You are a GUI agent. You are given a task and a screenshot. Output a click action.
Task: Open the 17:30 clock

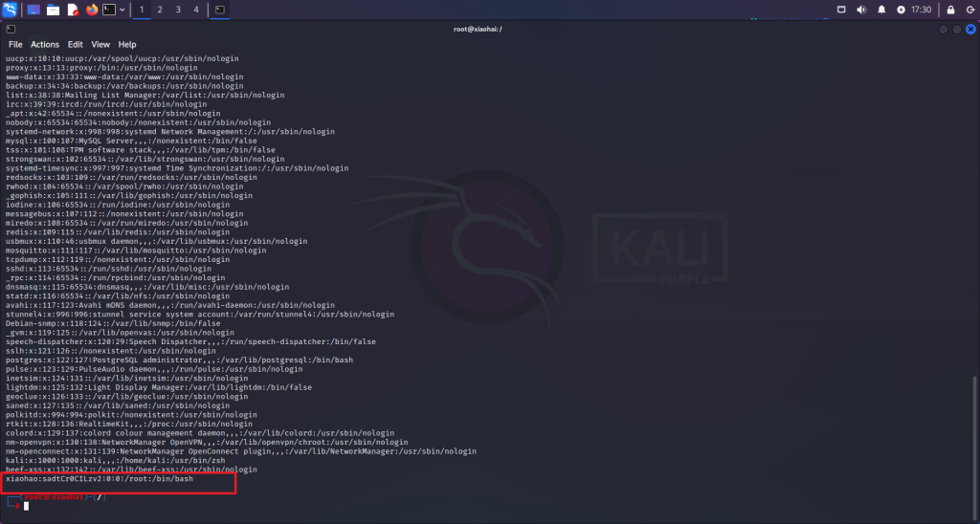pos(922,10)
